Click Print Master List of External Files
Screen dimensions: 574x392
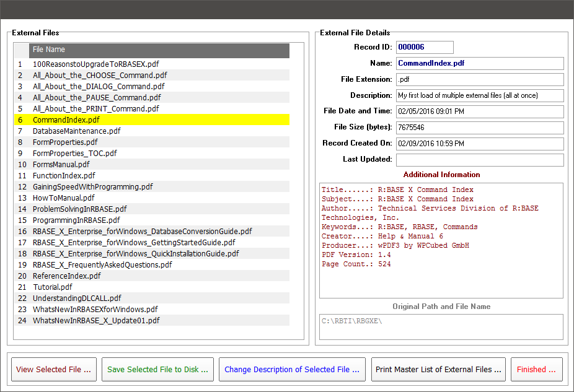[x=438, y=370]
